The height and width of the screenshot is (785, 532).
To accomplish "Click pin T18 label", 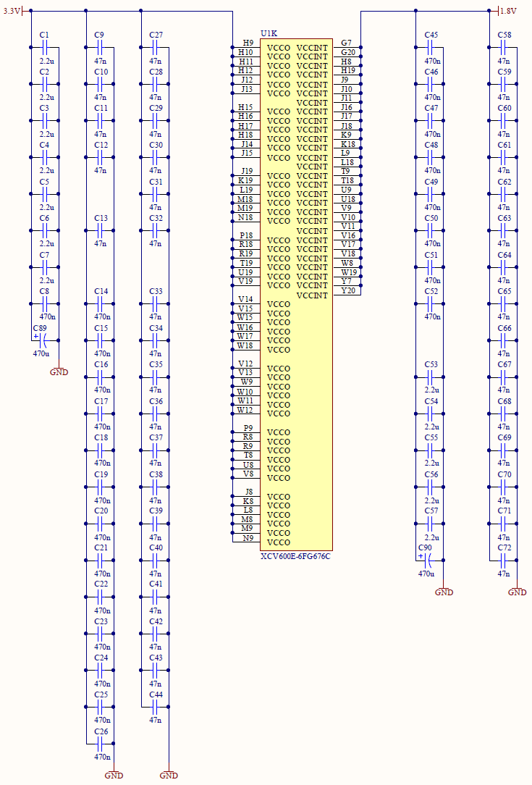I will (x=348, y=180).
